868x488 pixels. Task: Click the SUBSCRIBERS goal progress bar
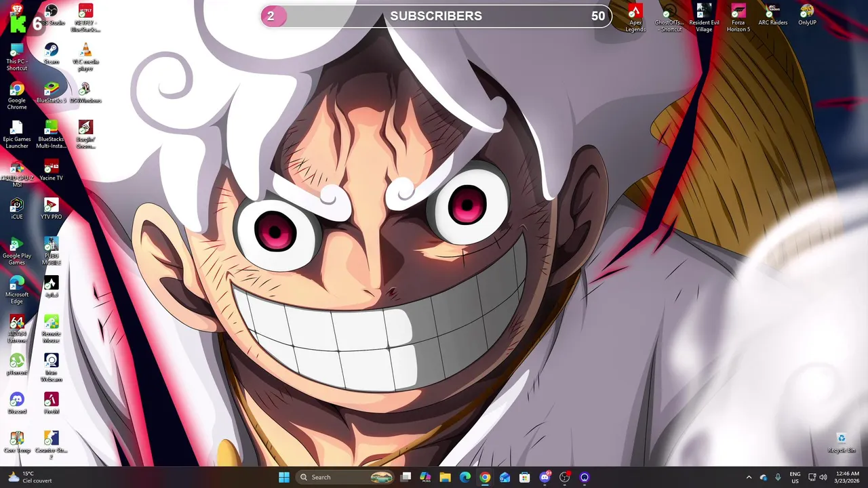(436, 16)
